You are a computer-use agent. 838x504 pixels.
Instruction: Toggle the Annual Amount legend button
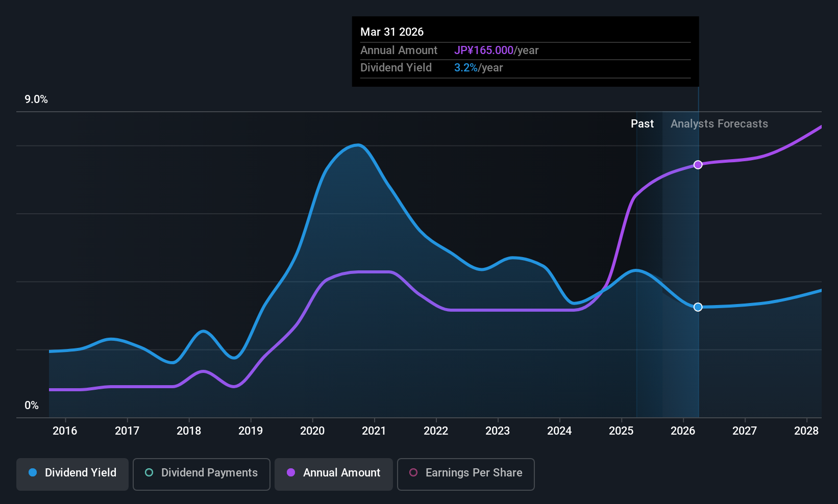(334, 473)
